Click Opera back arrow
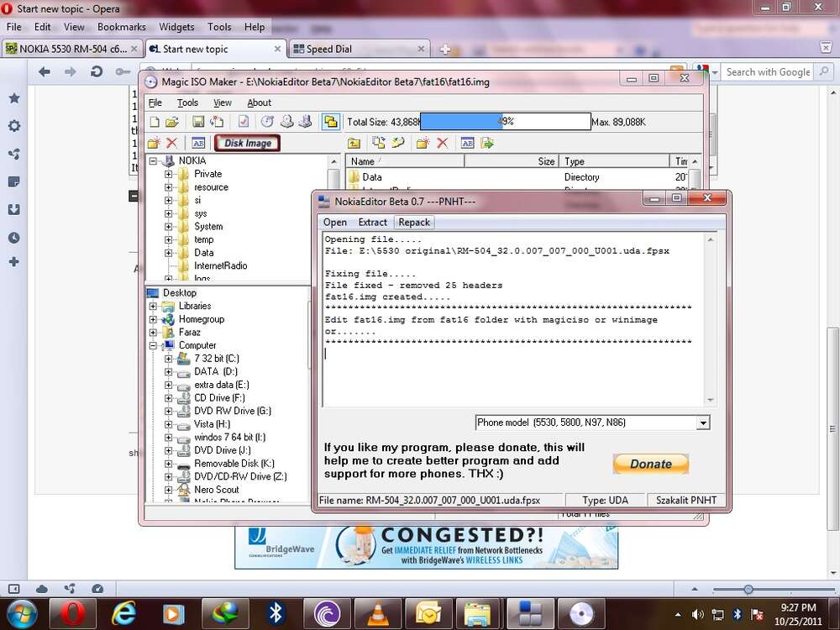The height and width of the screenshot is (630, 840). coord(45,71)
